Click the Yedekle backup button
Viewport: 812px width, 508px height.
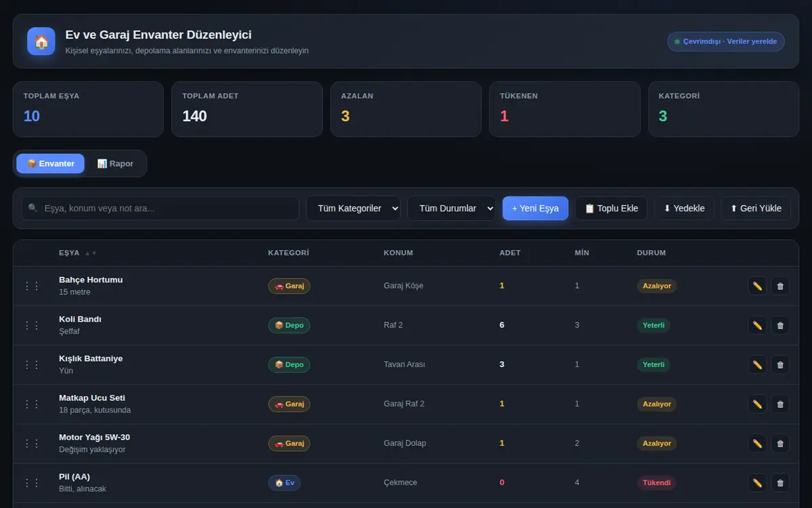(684, 209)
